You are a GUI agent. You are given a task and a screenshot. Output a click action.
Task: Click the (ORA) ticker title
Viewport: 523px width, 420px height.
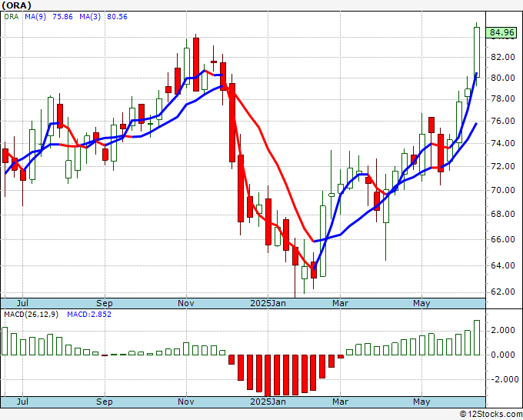pos(17,5)
